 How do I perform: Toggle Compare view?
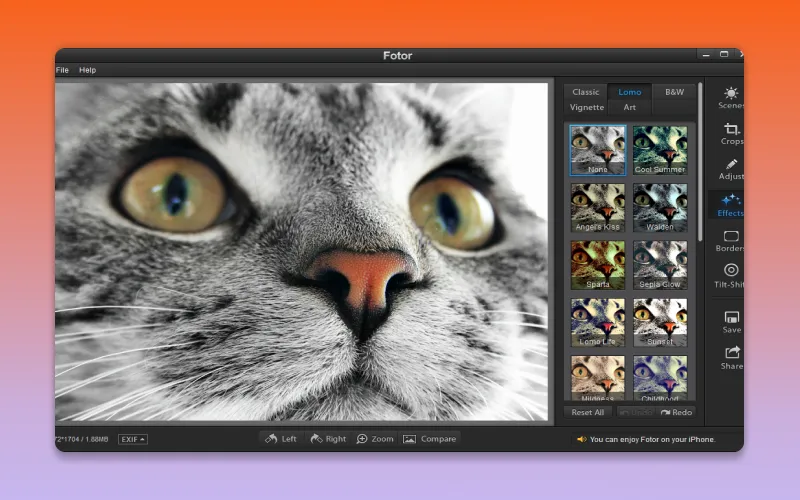coord(429,439)
